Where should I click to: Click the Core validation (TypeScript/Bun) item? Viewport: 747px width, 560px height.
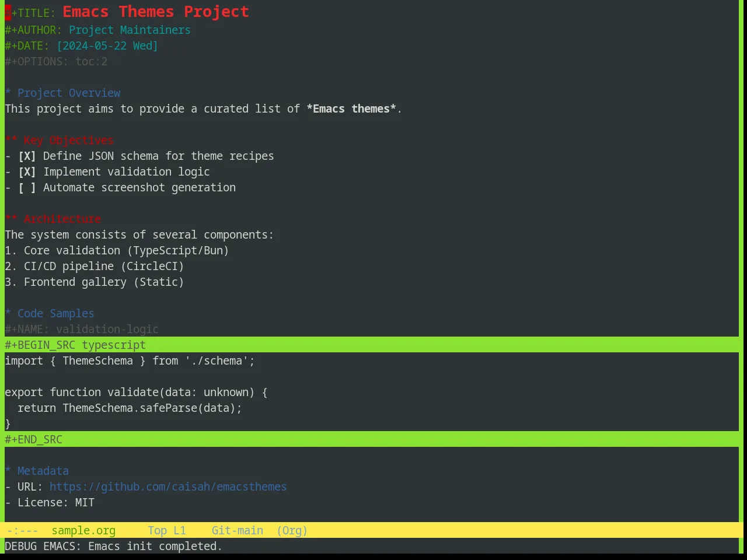[x=117, y=251]
